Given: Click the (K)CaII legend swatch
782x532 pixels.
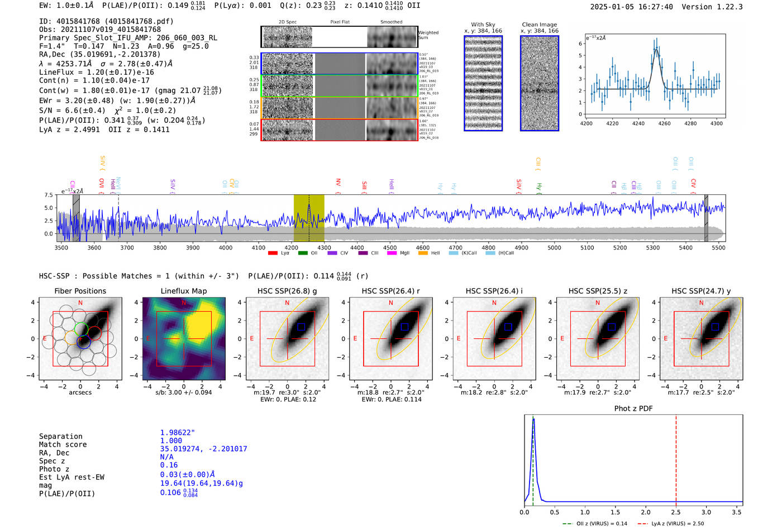Looking at the screenshot, I should (x=454, y=253).
